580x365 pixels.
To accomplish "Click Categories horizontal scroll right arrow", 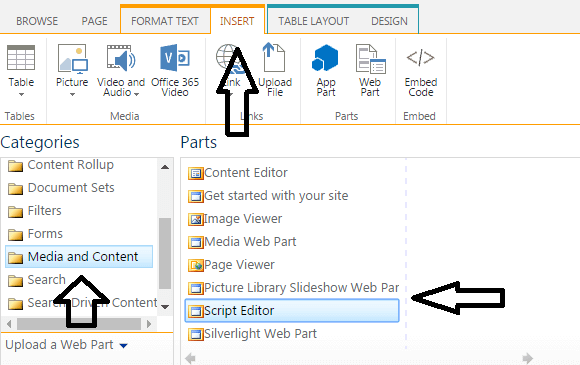I will click(149, 324).
